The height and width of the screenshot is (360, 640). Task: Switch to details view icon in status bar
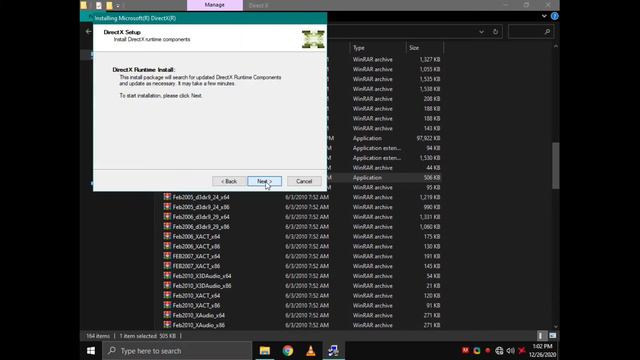pyautogui.click(x=541, y=336)
